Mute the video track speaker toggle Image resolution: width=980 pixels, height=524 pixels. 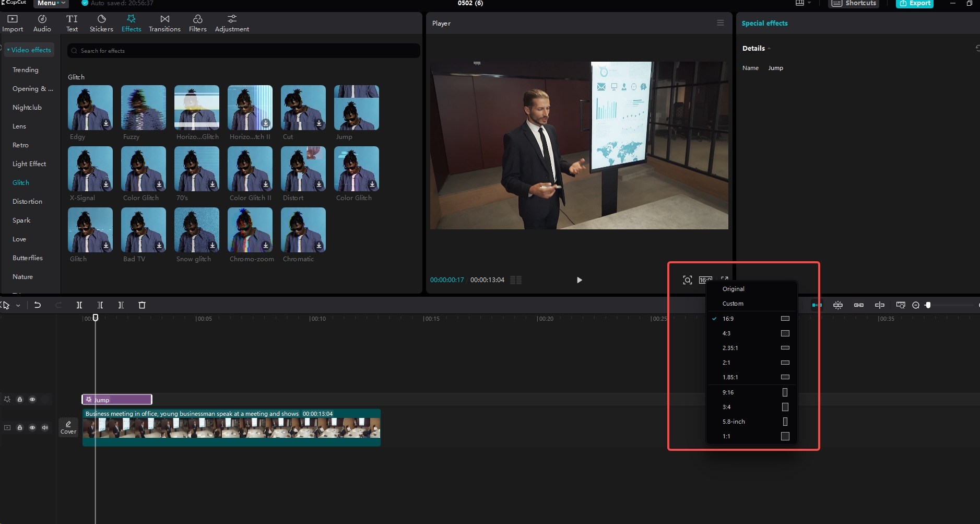coord(45,427)
